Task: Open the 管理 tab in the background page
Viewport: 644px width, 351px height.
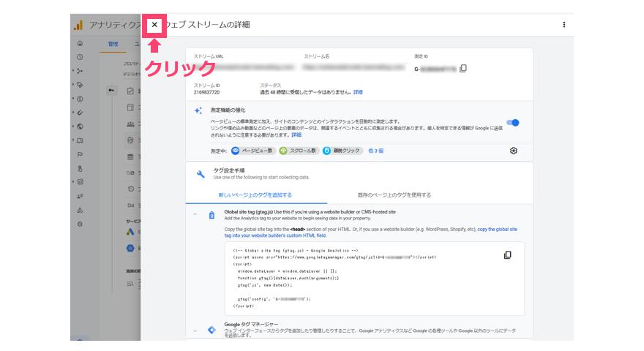Action: click(x=113, y=44)
